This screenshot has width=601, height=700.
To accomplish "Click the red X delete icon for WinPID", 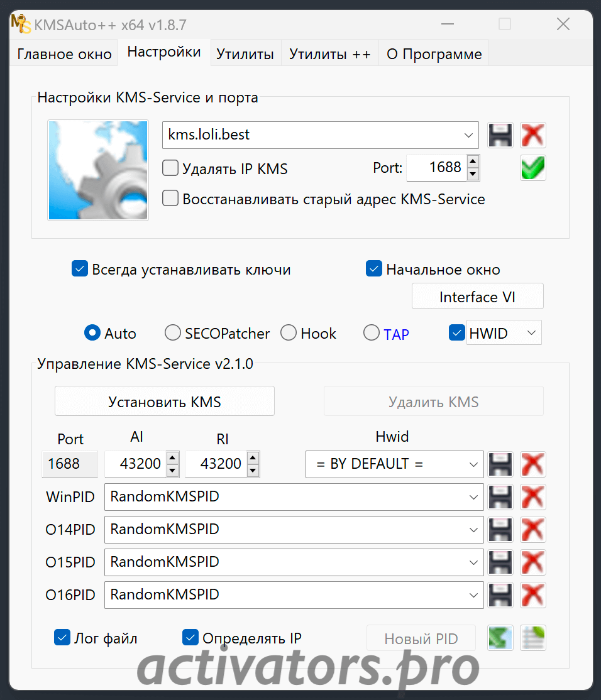I will click(x=533, y=497).
